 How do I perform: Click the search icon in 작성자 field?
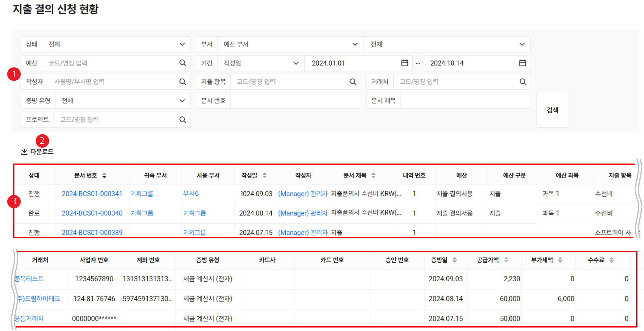(x=182, y=82)
